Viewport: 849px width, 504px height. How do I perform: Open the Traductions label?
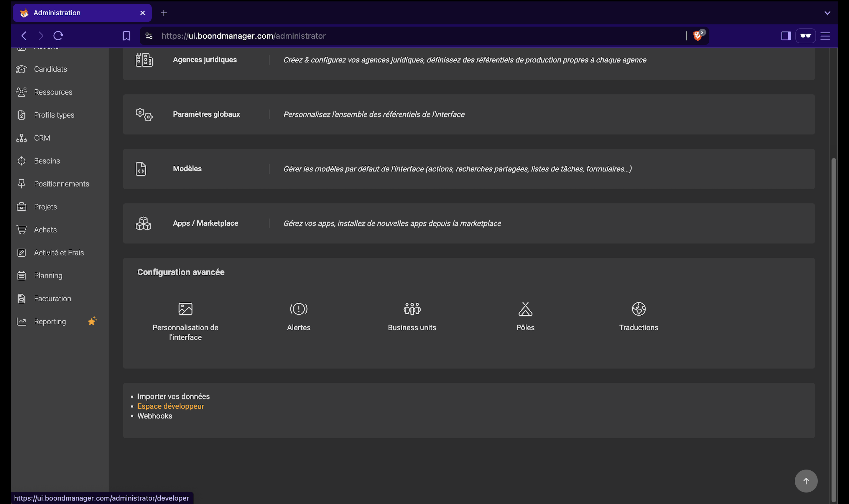coord(639,328)
